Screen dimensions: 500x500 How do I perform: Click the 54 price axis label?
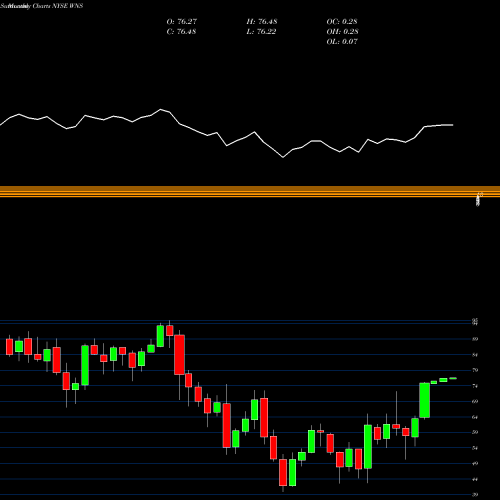pos(475,448)
